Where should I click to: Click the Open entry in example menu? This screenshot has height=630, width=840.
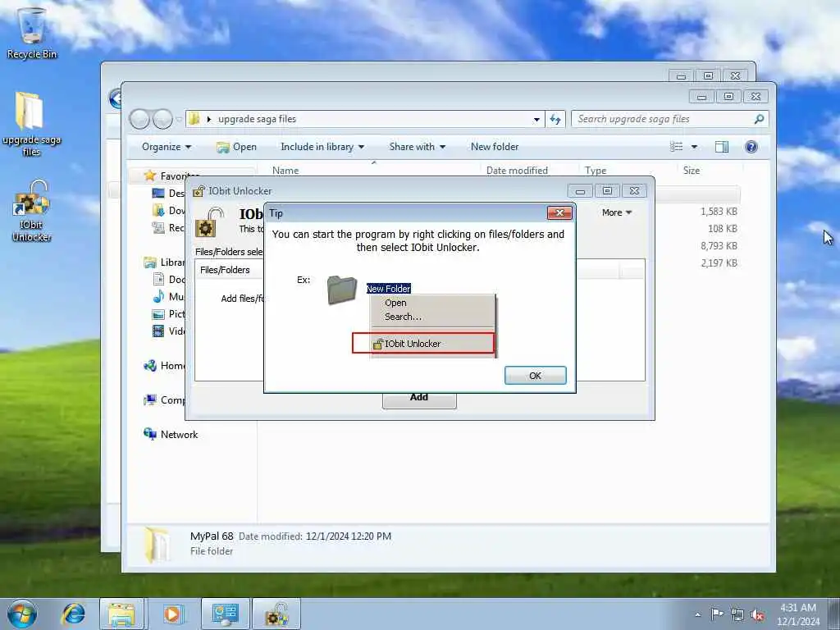(395, 303)
